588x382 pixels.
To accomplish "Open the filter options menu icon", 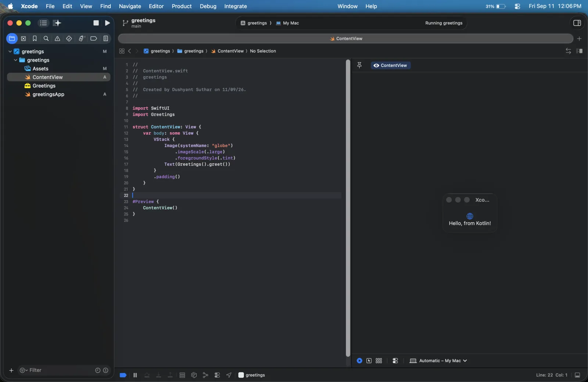I will click(x=24, y=370).
